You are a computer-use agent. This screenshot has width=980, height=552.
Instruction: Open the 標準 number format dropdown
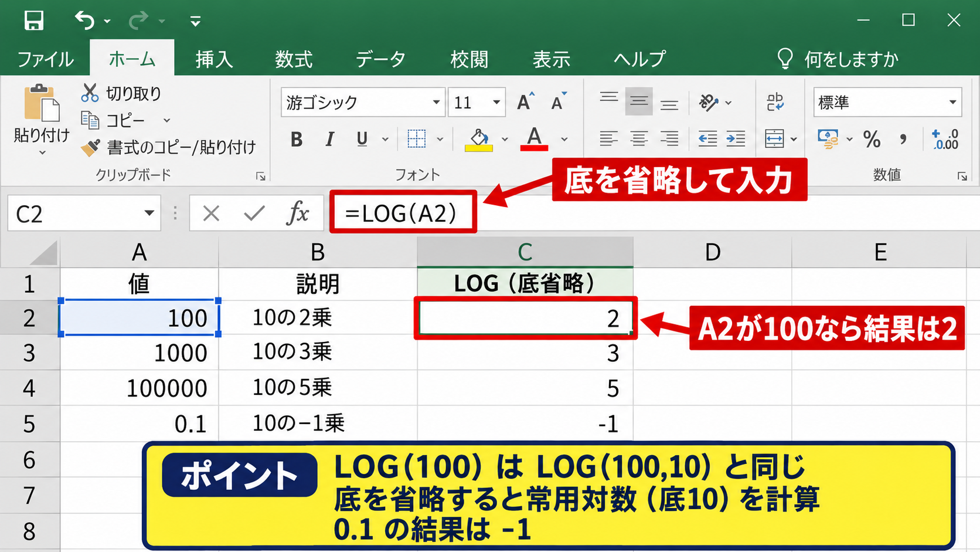[953, 103]
